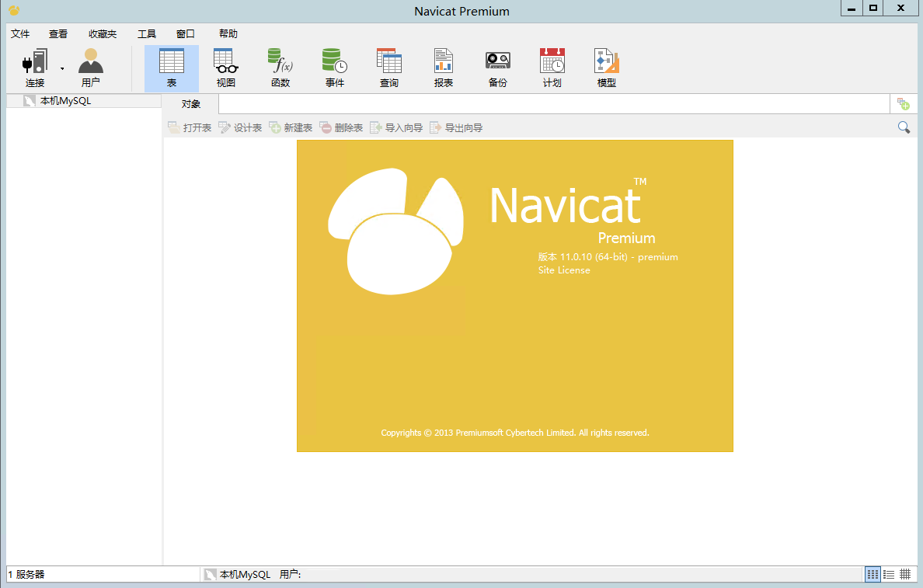Open 查询 queries section
Viewport: 923px width, 588px height.
(389, 68)
